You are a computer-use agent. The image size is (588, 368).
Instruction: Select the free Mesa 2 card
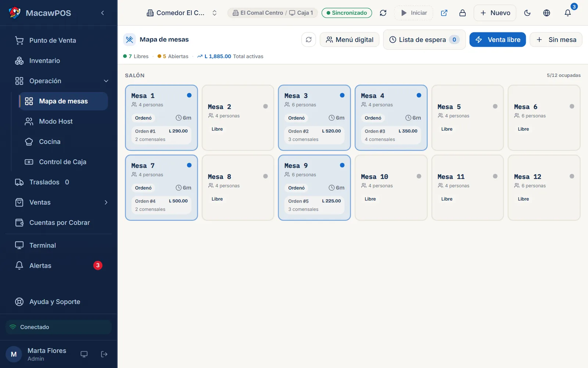point(238,118)
